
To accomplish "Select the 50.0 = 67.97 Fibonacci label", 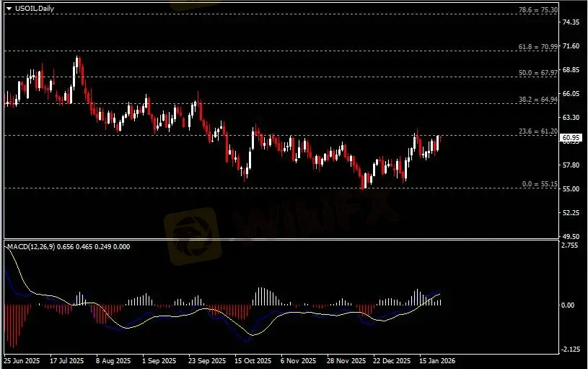I will pyautogui.click(x=537, y=73).
